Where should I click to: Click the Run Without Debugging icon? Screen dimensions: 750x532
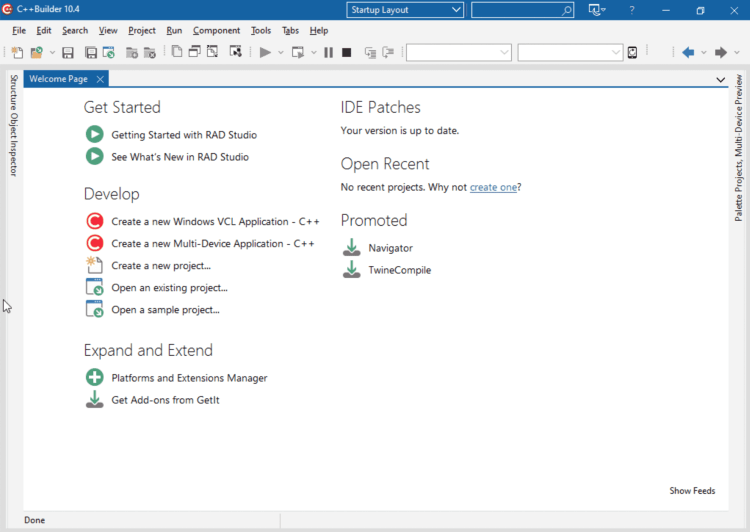click(x=298, y=52)
